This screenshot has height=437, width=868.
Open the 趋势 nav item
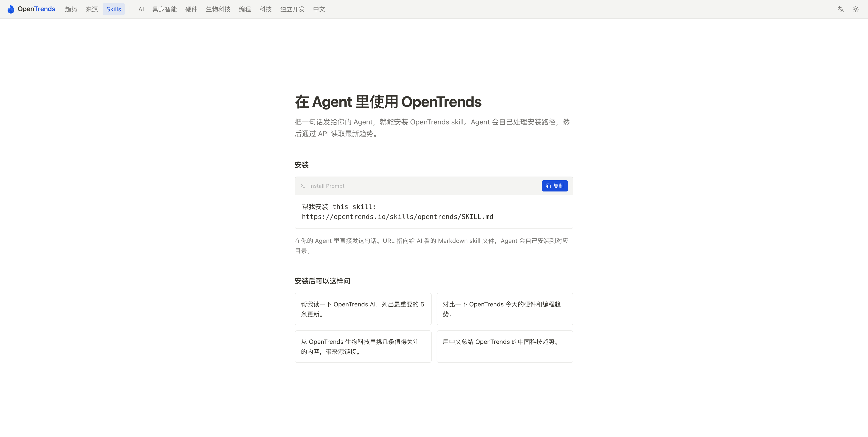pyautogui.click(x=71, y=9)
